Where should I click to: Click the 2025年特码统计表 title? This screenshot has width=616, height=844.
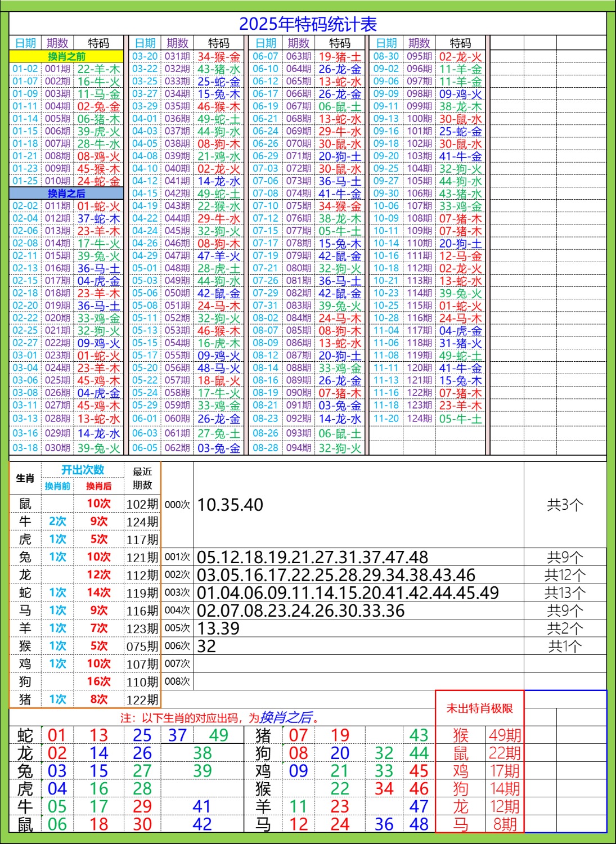[x=308, y=24]
